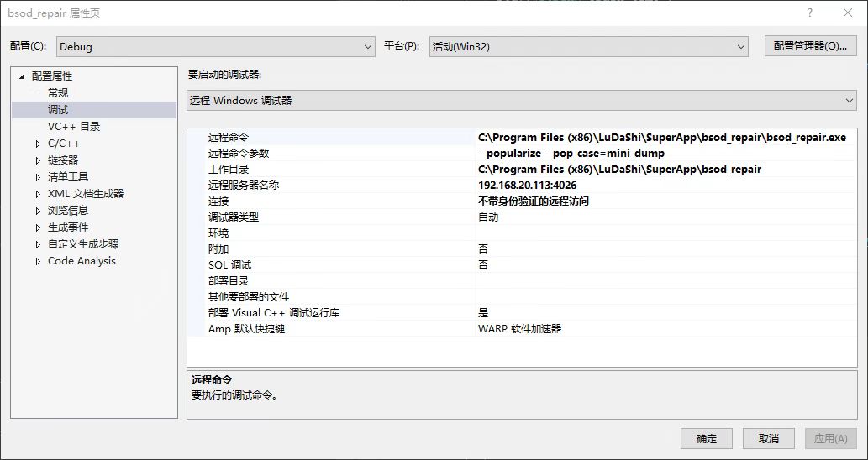The width and height of the screenshot is (868, 460).
Task: Click the help question mark icon
Action: (810, 13)
